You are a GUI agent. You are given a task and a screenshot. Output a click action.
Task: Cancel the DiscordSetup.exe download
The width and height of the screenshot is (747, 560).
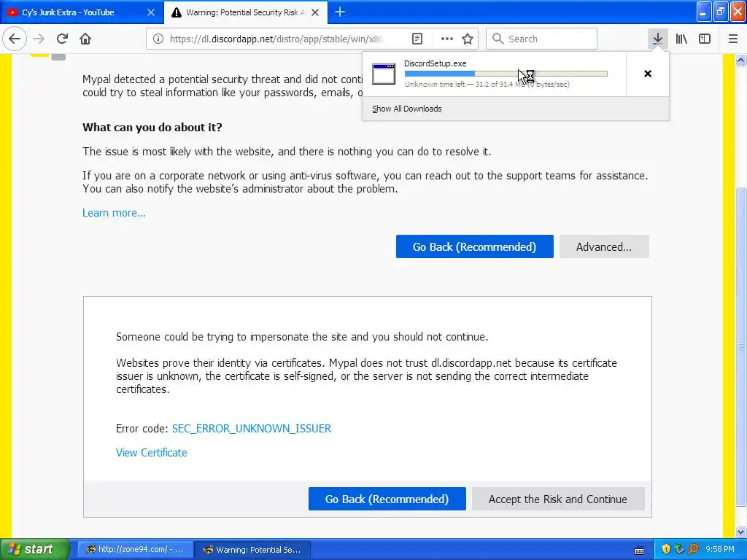648,74
